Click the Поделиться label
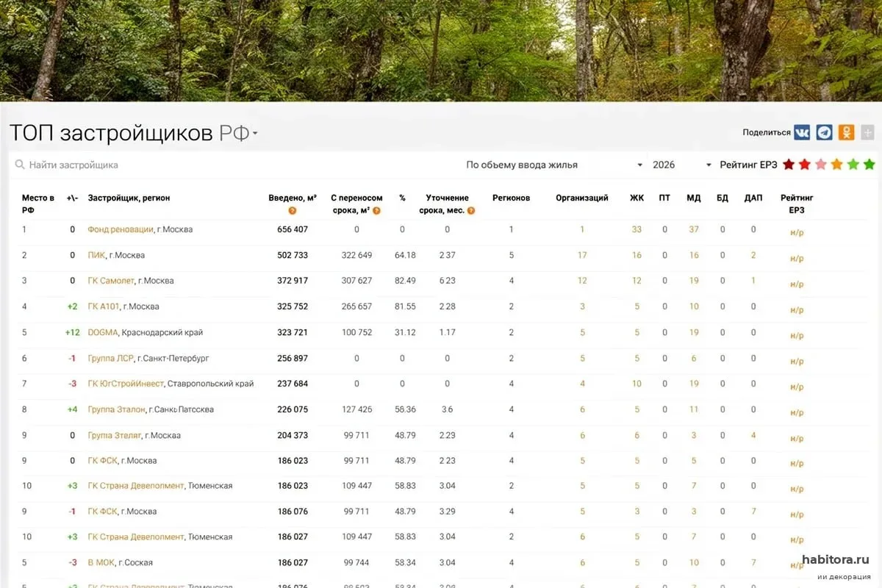 click(767, 133)
